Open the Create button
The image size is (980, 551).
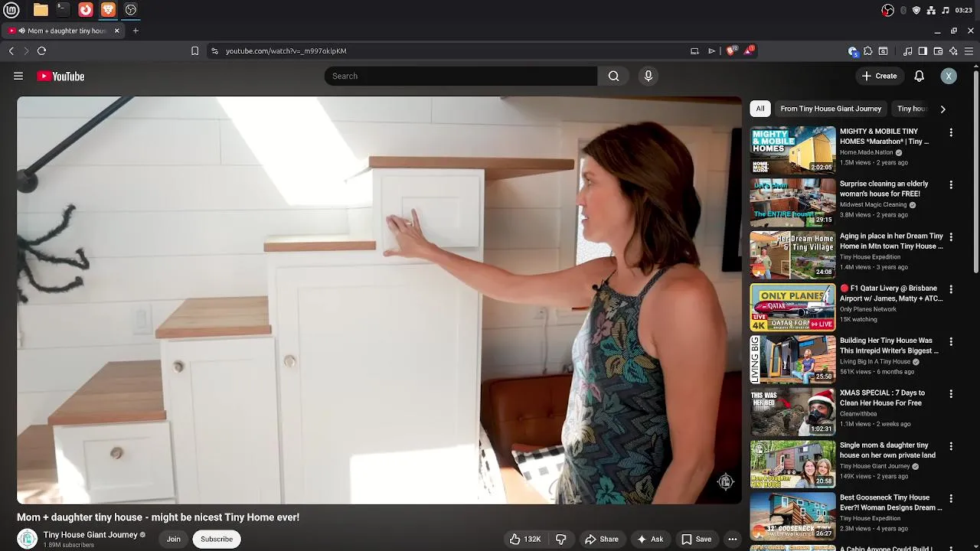tap(879, 76)
